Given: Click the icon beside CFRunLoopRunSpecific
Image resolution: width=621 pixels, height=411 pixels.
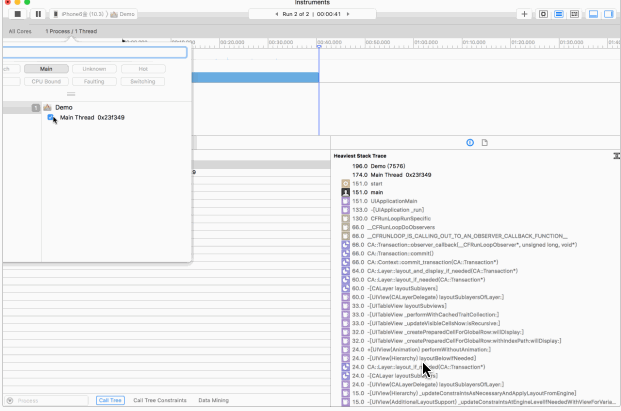Looking at the screenshot, I should click(346, 219).
